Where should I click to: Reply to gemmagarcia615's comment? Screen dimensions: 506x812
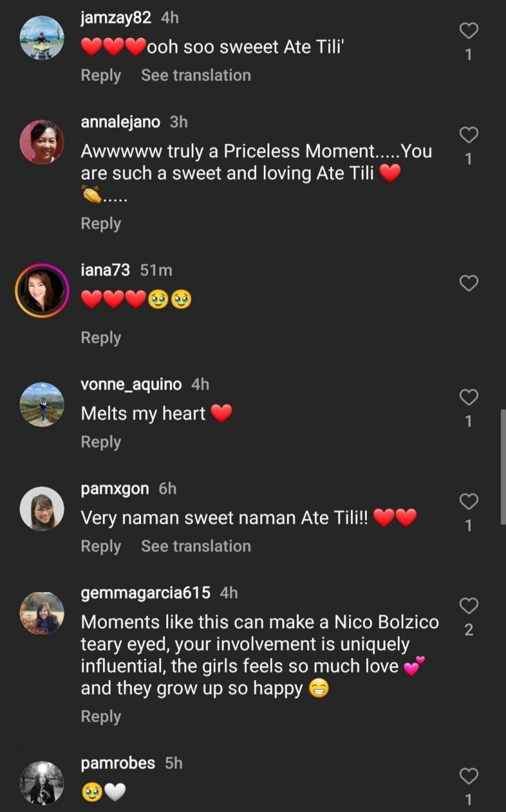coord(101,717)
